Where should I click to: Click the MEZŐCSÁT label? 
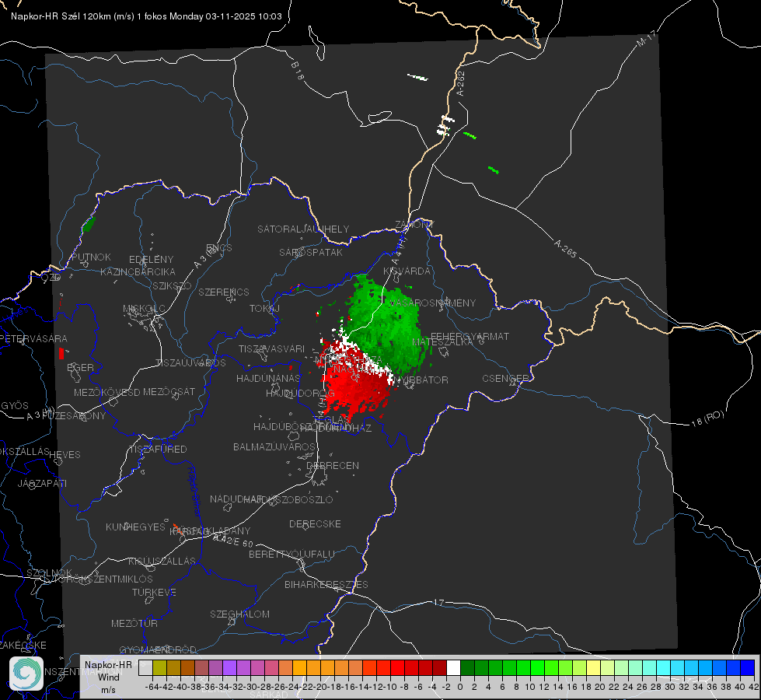point(169,391)
